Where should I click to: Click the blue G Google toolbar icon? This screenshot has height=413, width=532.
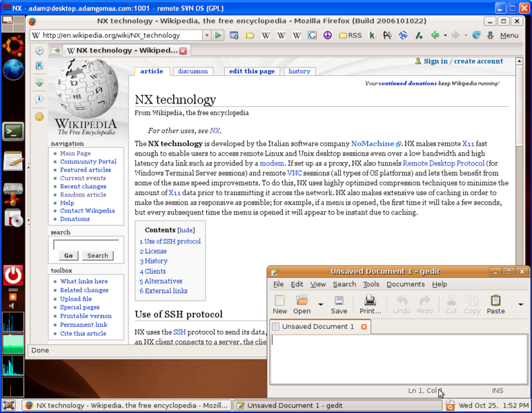tap(312, 35)
